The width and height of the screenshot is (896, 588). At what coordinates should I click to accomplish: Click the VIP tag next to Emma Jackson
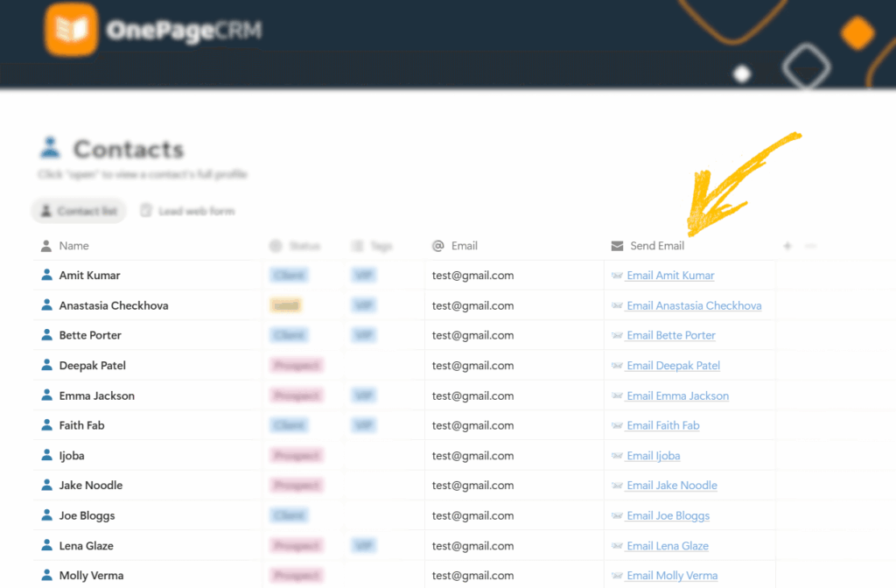click(363, 395)
